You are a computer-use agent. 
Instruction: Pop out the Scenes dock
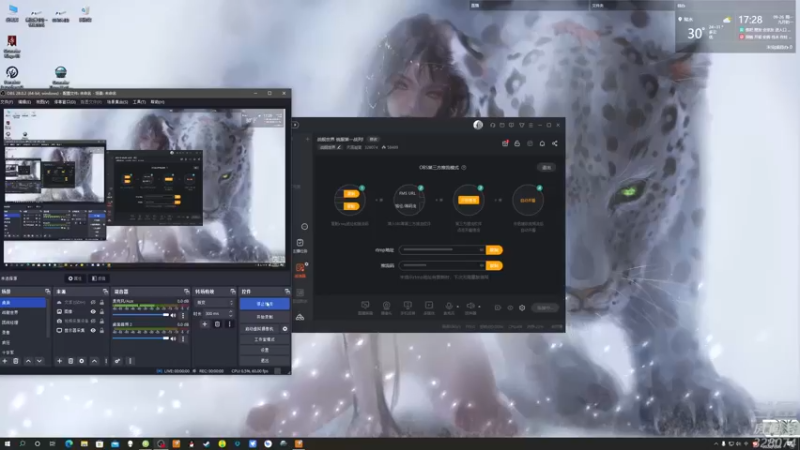pyautogui.click(x=47, y=291)
